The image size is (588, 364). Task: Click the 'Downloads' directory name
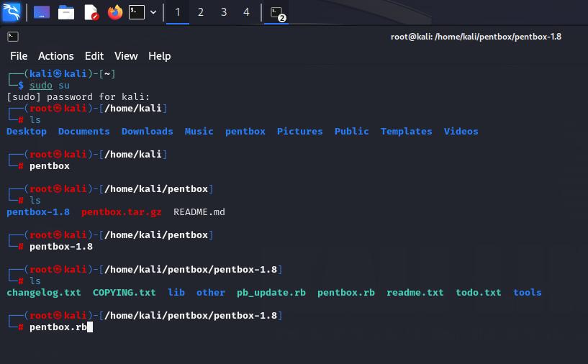tap(148, 131)
